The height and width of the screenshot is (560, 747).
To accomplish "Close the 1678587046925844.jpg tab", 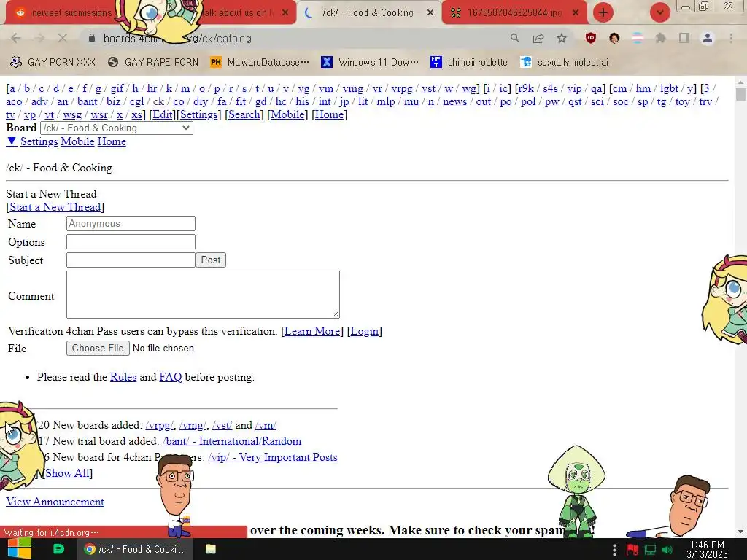I will pos(576,13).
